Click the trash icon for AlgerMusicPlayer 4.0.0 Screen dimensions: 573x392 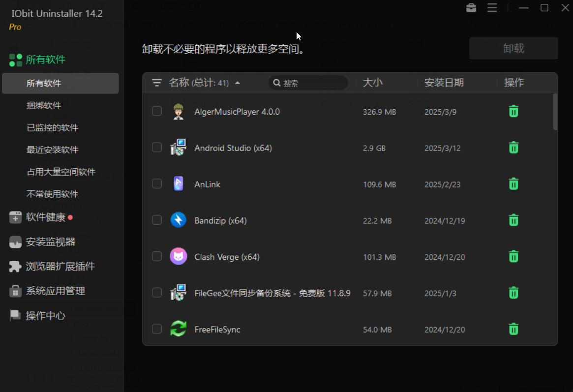pos(513,112)
